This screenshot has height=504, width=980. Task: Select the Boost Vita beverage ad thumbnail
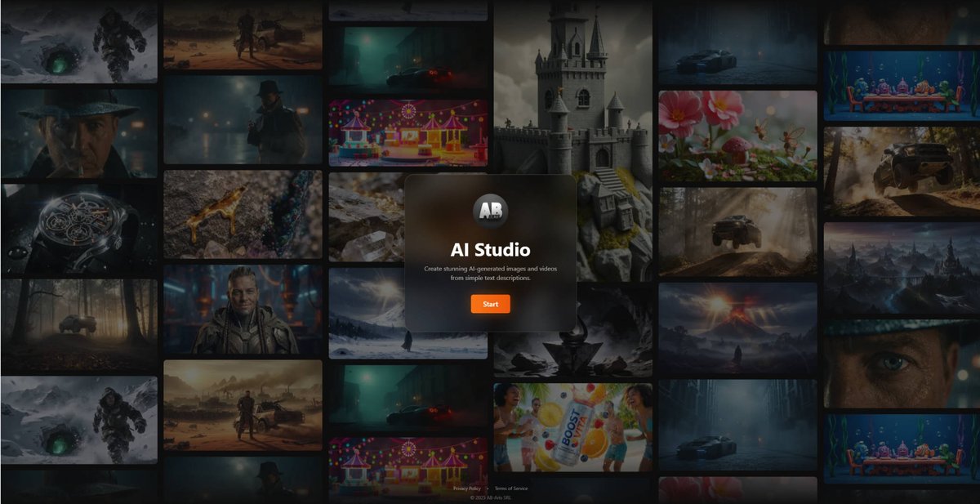(x=572, y=425)
